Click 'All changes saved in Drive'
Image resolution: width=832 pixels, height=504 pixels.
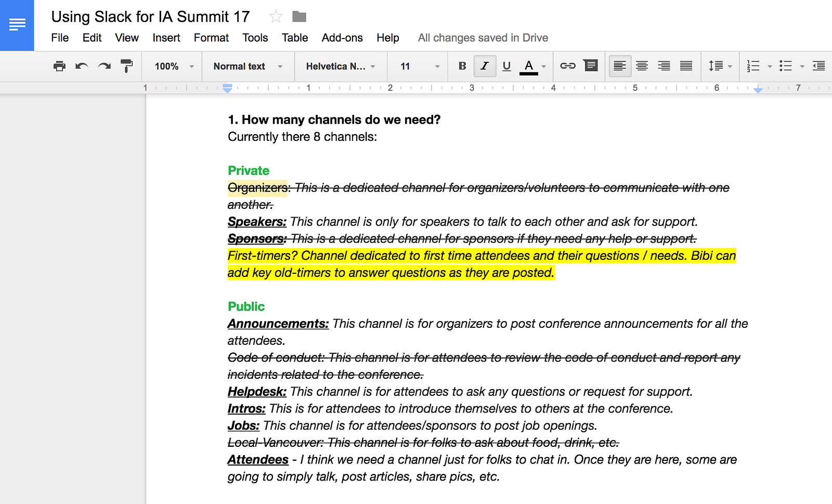click(x=483, y=38)
